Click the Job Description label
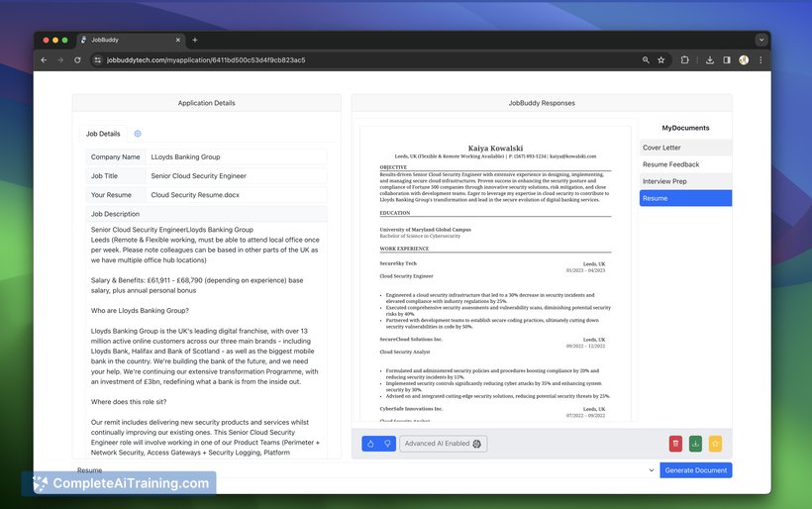Viewport: 812px width, 509px height. pos(116,214)
